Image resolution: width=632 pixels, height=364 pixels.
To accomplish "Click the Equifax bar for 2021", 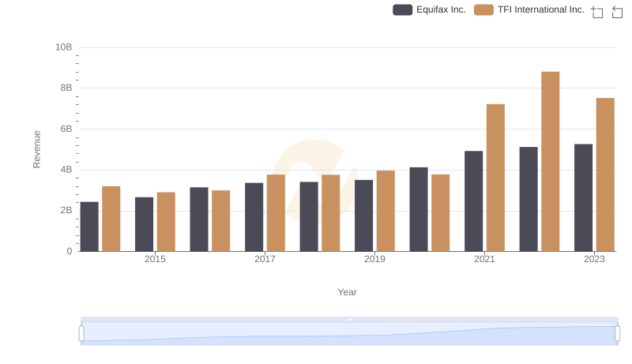I will 473,201.
